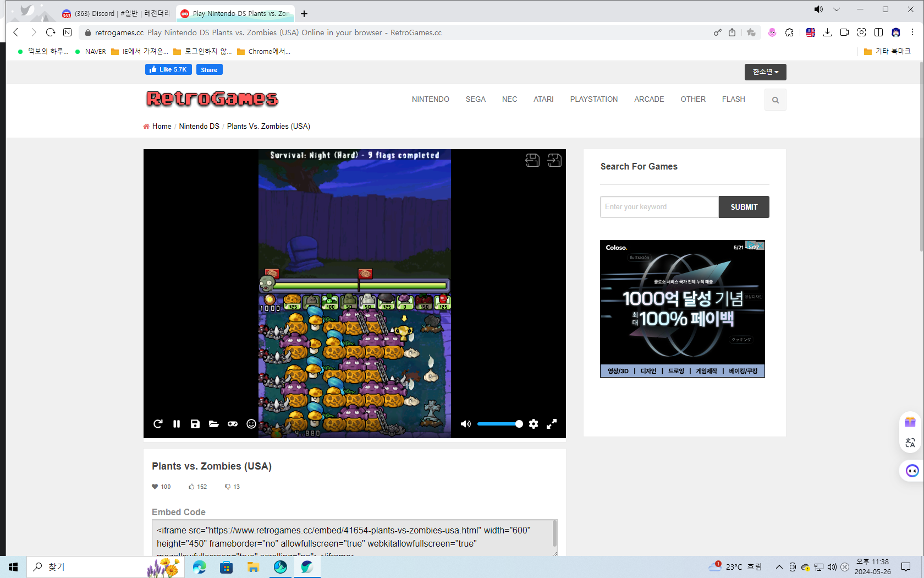Click the SUBMIT search button
Screen dimensions: 924x578
point(744,207)
